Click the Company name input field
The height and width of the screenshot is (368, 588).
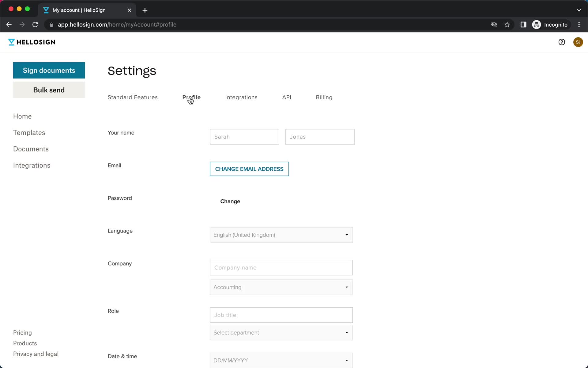[281, 267]
